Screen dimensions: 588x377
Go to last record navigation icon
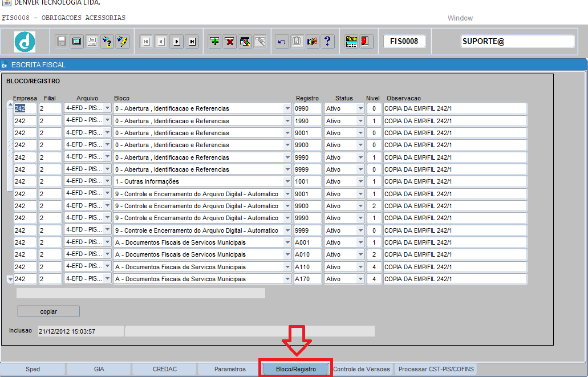point(192,41)
